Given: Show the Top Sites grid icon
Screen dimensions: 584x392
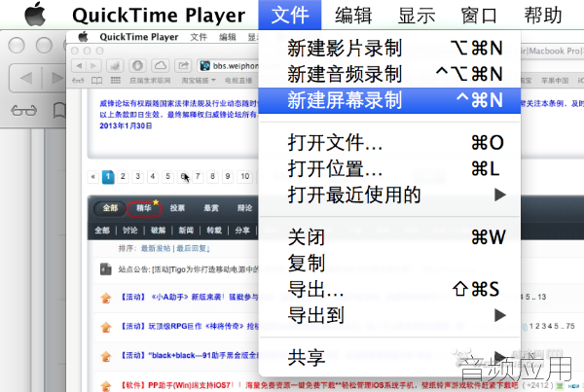Looking at the screenshot, I should coord(116,81).
